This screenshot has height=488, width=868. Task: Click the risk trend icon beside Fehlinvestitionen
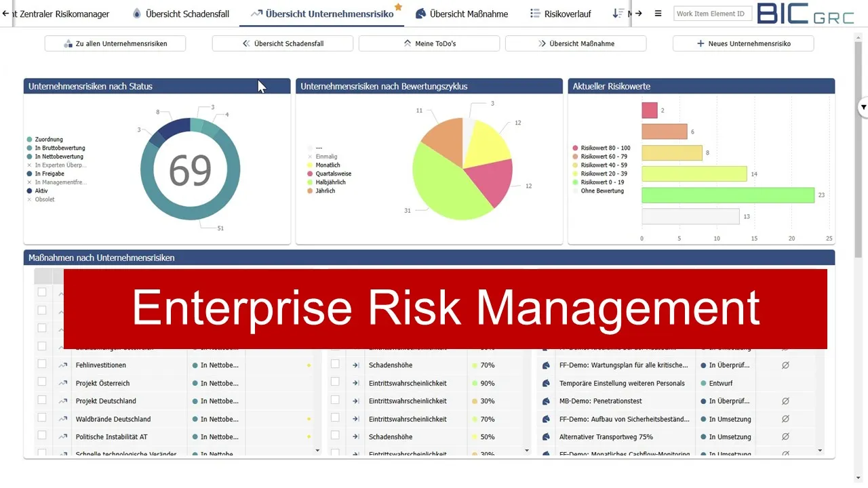(63, 365)
